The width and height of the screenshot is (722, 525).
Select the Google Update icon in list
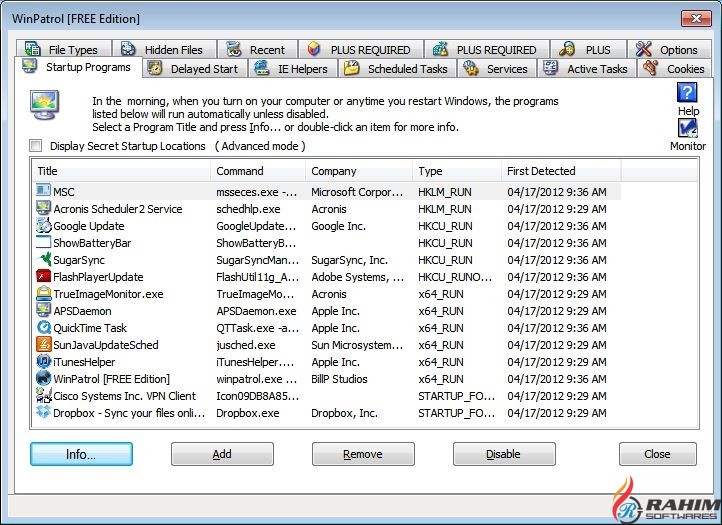pyautogui.click(x=43, y=226)
